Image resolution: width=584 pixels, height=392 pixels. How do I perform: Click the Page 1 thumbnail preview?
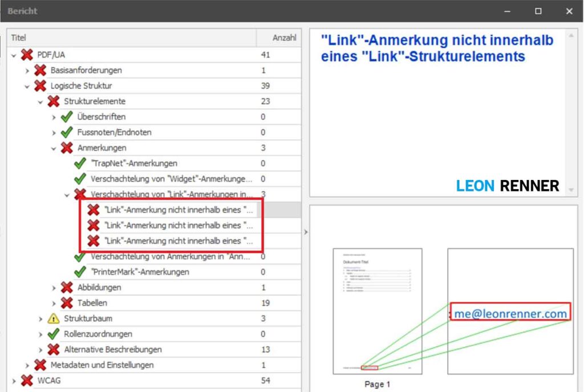tap(377, 311)
